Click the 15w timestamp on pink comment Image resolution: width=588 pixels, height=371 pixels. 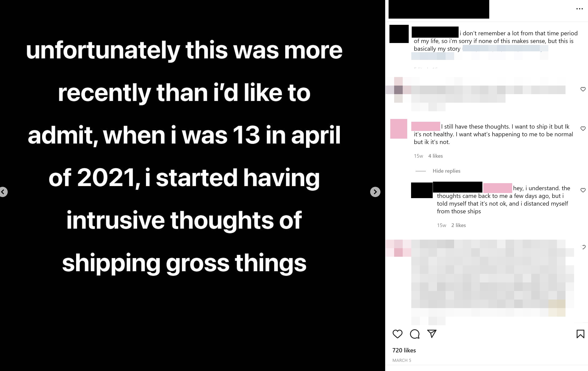[418, 156]
